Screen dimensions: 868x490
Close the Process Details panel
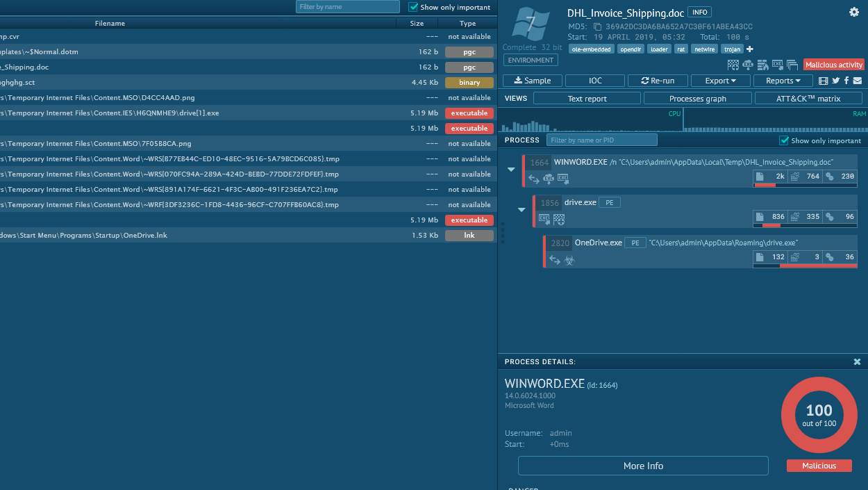click(857, 362)
